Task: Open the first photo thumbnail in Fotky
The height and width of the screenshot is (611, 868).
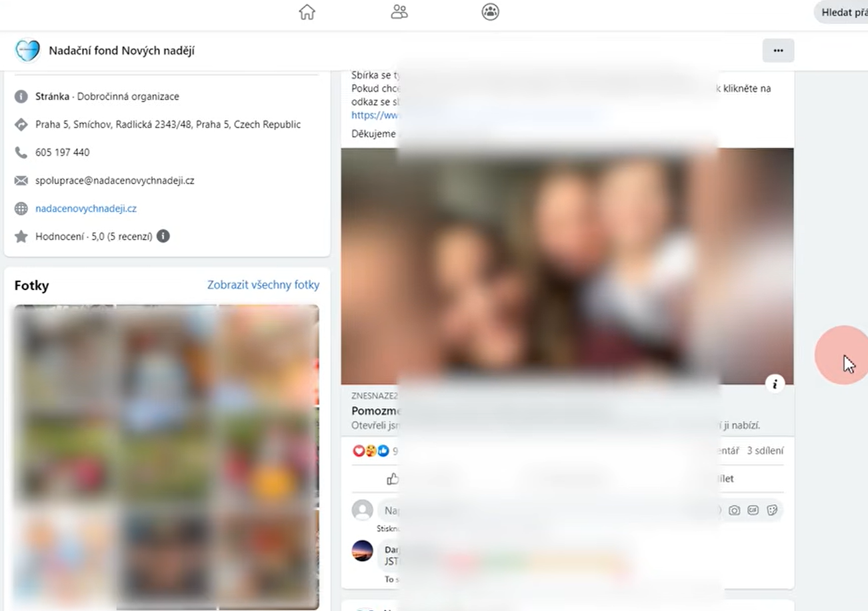Action: tap(65, 356)
